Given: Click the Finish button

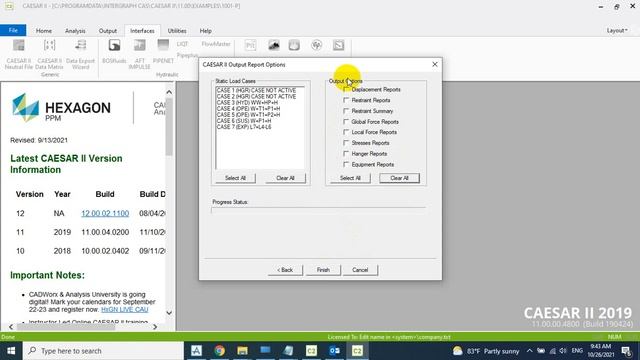Looking at the screenshot, I should (x=323, y=270).
